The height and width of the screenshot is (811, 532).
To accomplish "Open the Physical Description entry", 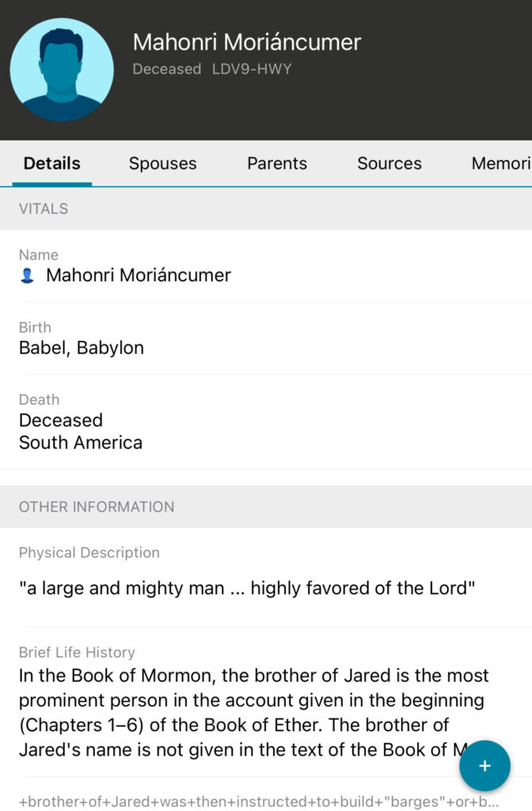I will click(247, 588).
